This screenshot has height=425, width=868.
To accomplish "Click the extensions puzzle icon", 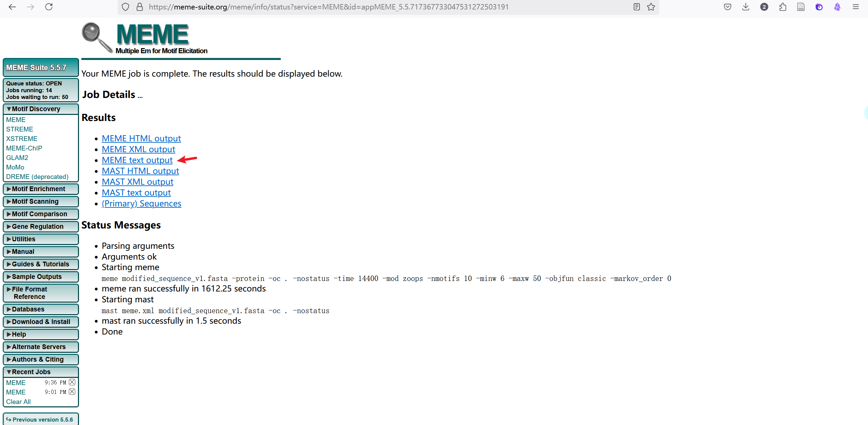I will coord(783,7).
